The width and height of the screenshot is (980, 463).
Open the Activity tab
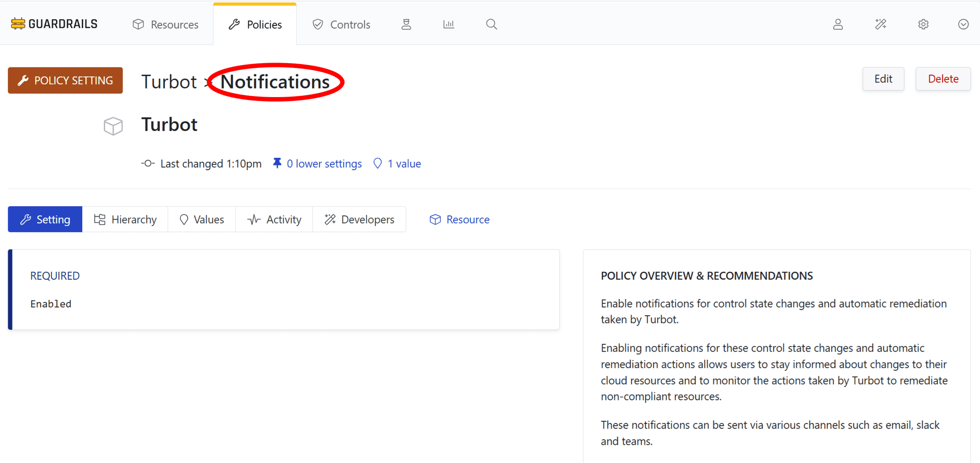pos(274,219)
